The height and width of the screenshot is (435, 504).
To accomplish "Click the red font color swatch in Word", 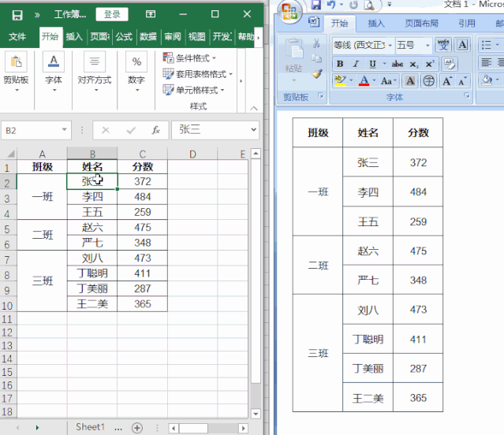I will click(364, 80).
